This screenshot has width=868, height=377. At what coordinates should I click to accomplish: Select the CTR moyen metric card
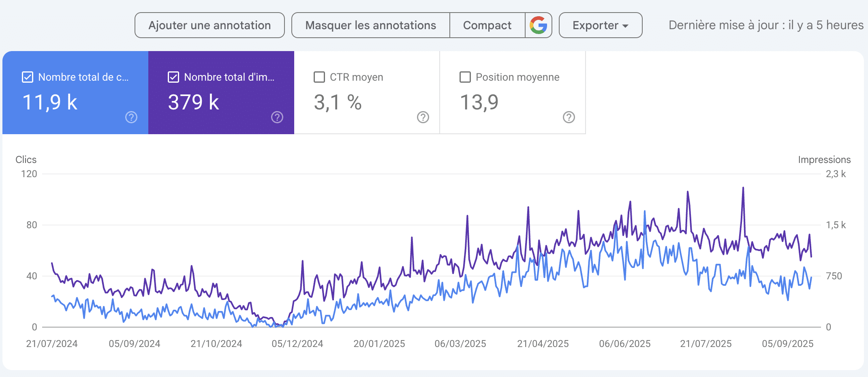click(366, 92)
